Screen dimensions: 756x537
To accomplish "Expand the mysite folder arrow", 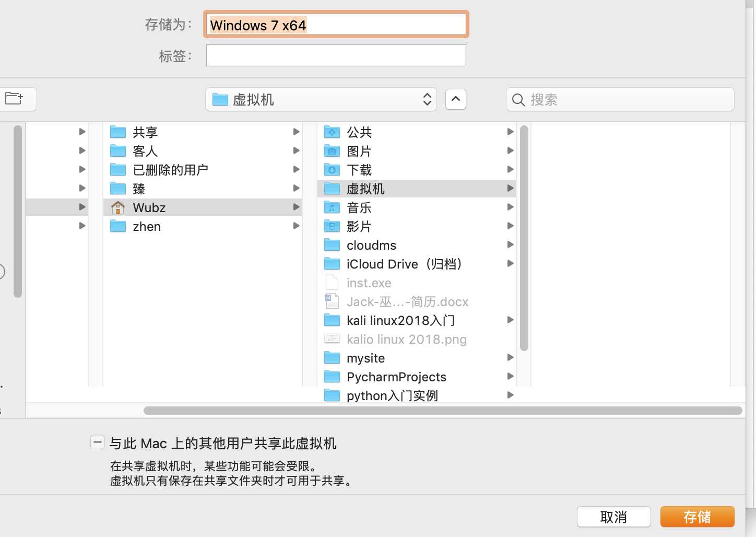I will pos(510,357).
